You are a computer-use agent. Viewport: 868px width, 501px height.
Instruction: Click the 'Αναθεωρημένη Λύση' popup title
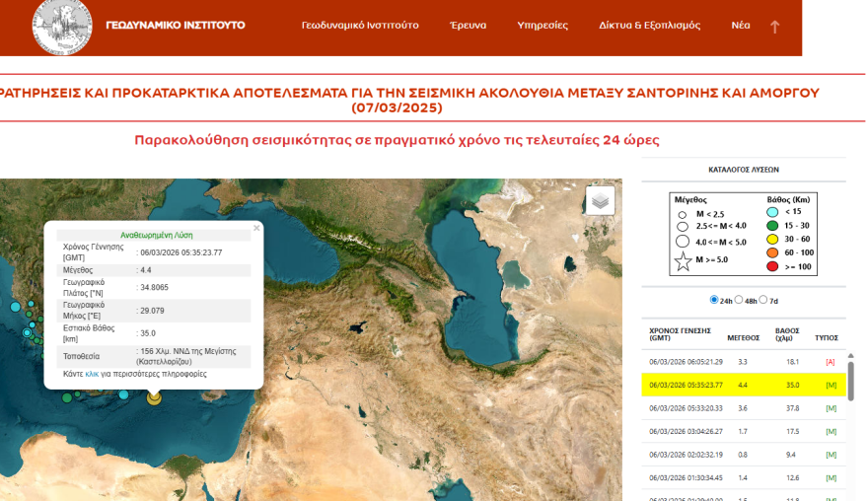pos(157,236)
